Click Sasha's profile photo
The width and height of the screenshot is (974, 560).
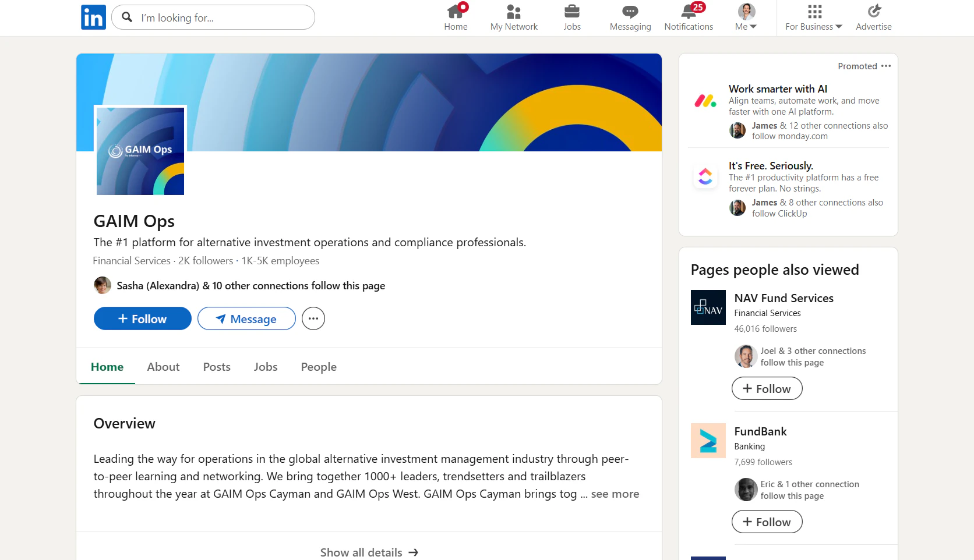[x=103, y=285]
